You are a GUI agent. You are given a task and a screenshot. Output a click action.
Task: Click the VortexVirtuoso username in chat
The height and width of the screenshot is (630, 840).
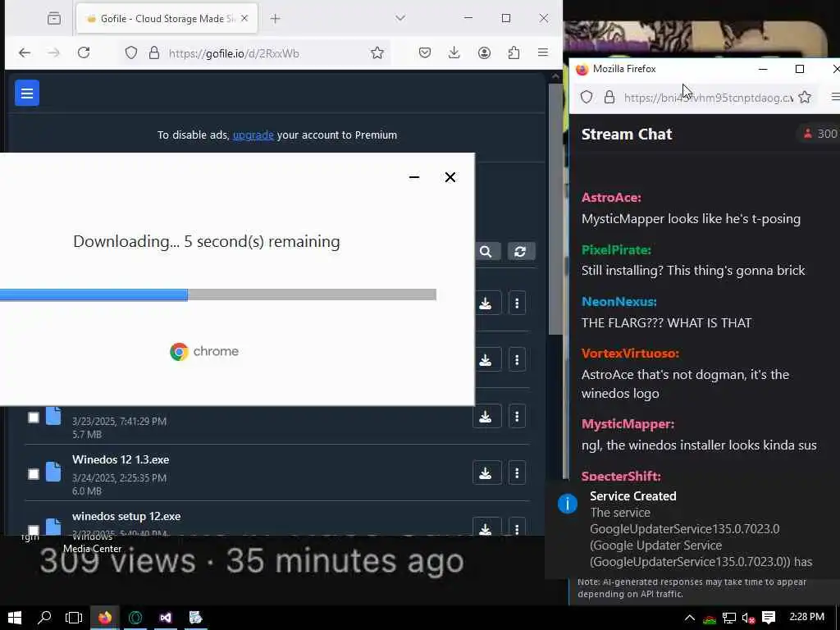(x=630, y=354)
